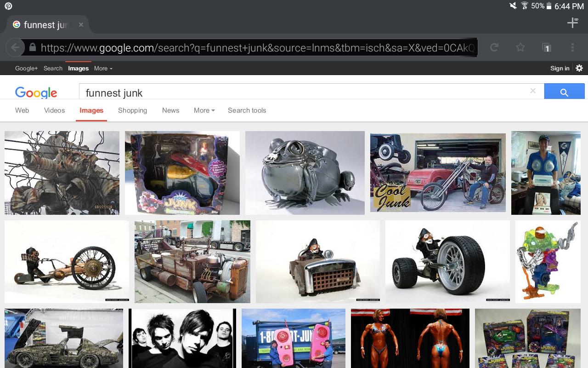Click the blue magnifier search button
Image resolution: width=588 pixels, height=368 pixels.
(564, 92)
